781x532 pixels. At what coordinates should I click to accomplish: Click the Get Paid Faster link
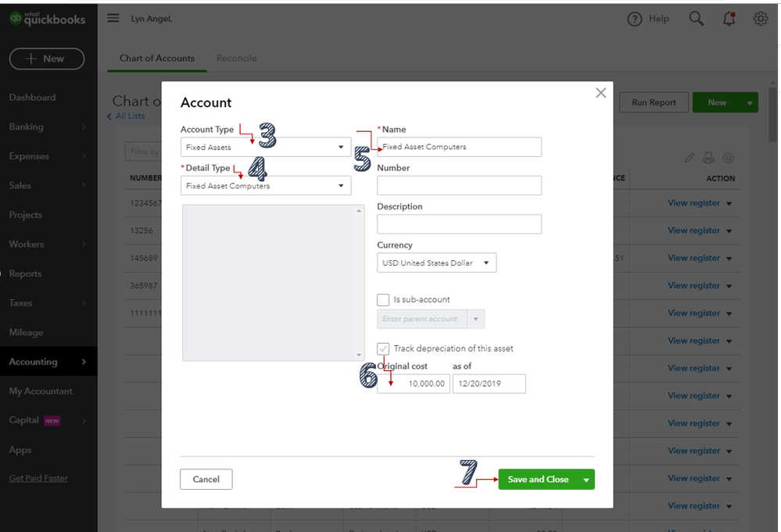(x=38, y=478)
